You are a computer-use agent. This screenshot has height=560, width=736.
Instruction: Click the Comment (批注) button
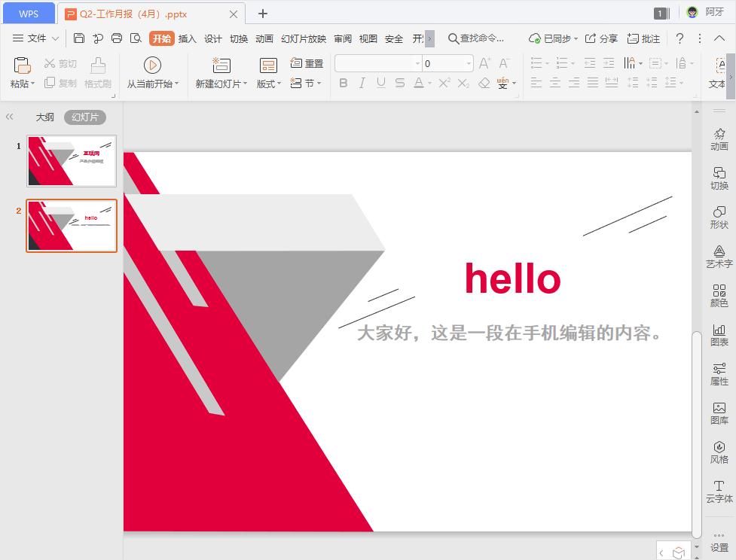[643, 38]
